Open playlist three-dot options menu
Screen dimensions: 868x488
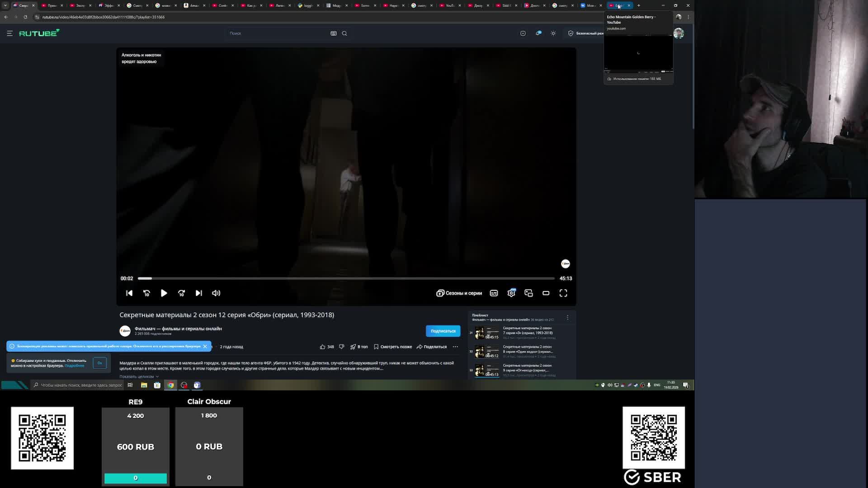pos(567,318)
